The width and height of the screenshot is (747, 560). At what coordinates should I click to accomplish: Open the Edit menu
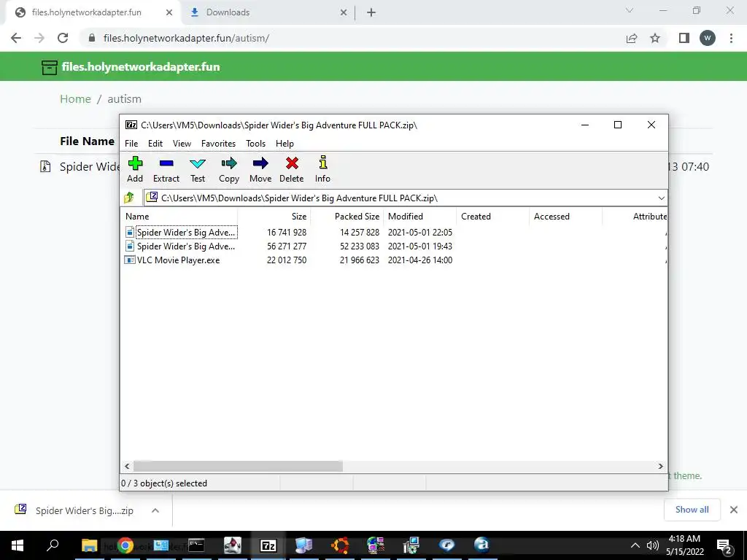pos(155,144)
